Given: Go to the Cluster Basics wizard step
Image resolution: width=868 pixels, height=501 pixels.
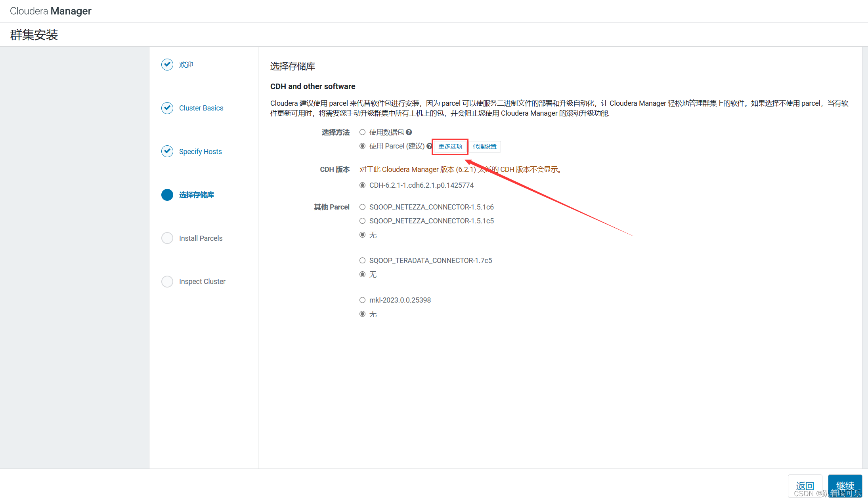Looking at the screenshot, I should (201, 108).
